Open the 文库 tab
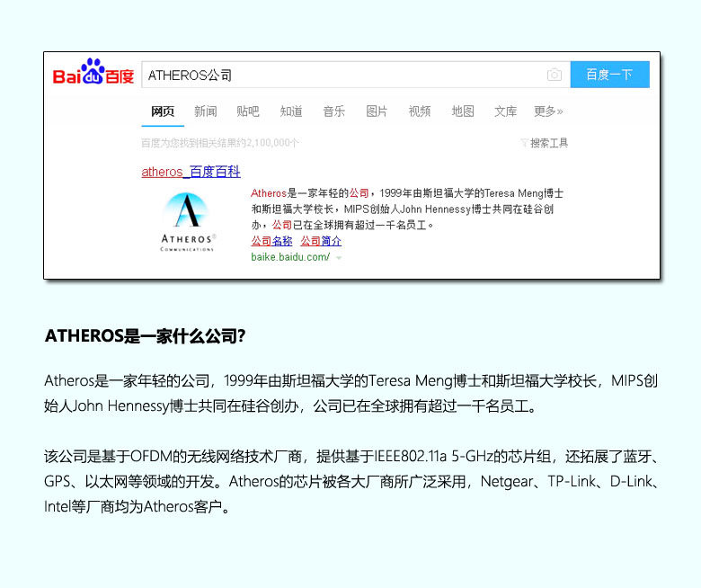The width and height of the screenshot is (701, 588). 506,111
